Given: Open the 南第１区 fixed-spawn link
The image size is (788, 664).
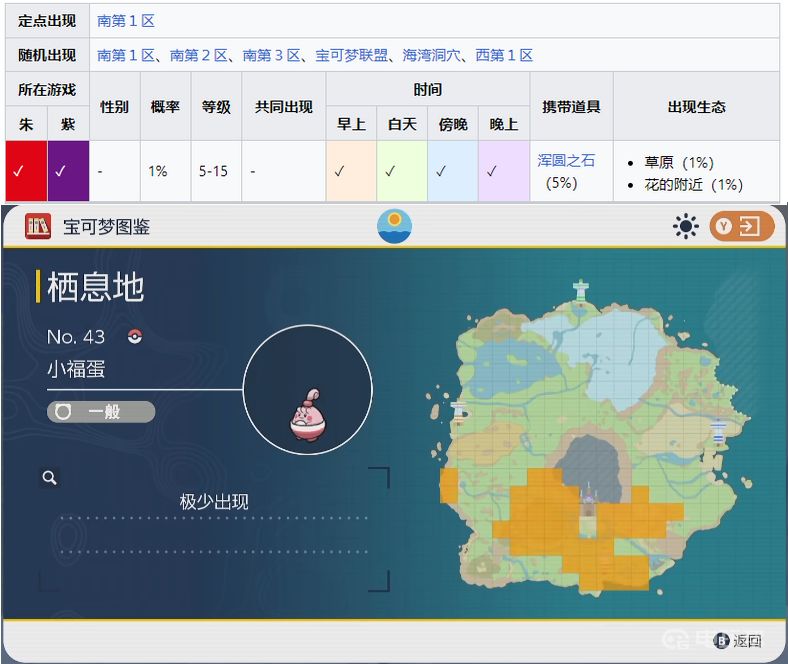Looking at the screenshot, I should (126, 21).
